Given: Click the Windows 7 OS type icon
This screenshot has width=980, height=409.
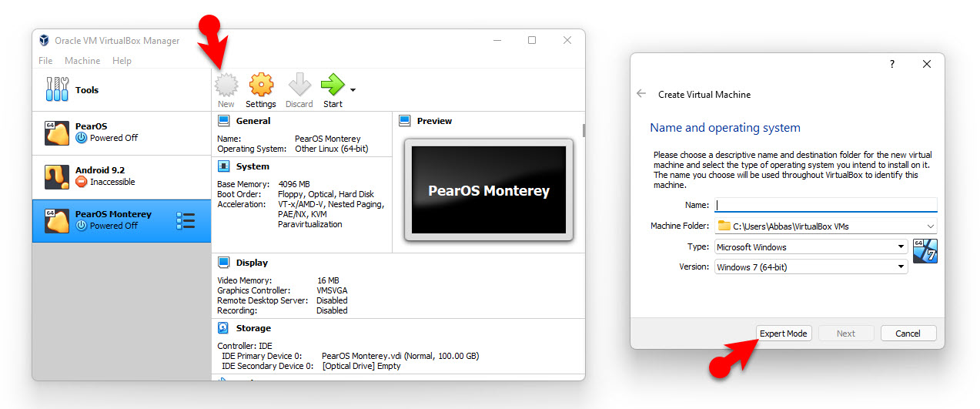Looking at the screenshot, I should coord(925,251).
